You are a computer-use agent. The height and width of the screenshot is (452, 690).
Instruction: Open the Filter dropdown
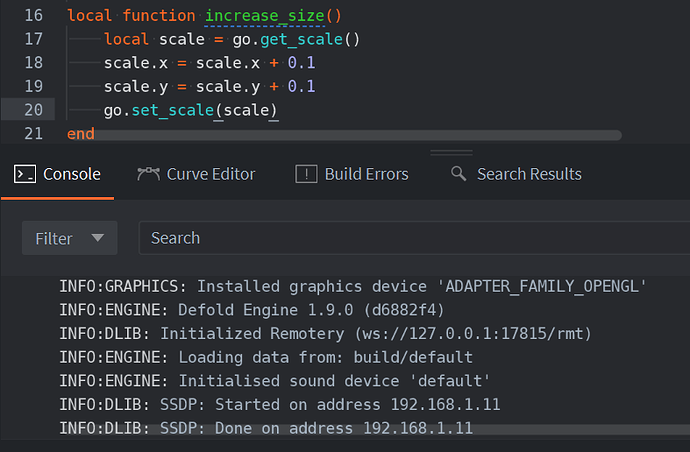coord(69,238)
